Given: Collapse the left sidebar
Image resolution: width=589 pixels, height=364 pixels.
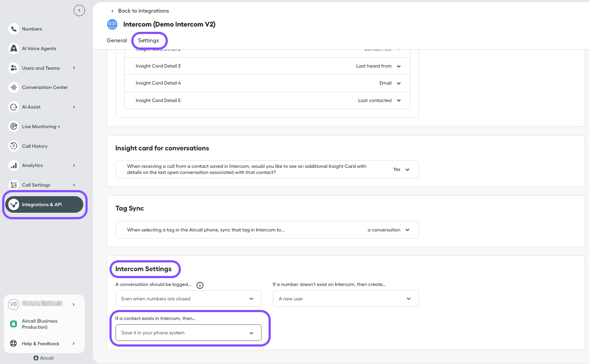Looking at the screenshot, I should pyautogui.click(x=79, y=10).
